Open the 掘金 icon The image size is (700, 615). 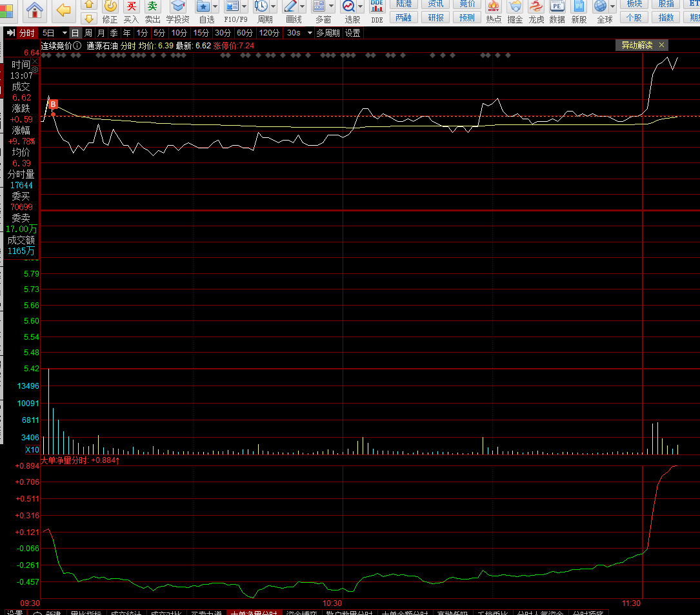pos(515,12)
